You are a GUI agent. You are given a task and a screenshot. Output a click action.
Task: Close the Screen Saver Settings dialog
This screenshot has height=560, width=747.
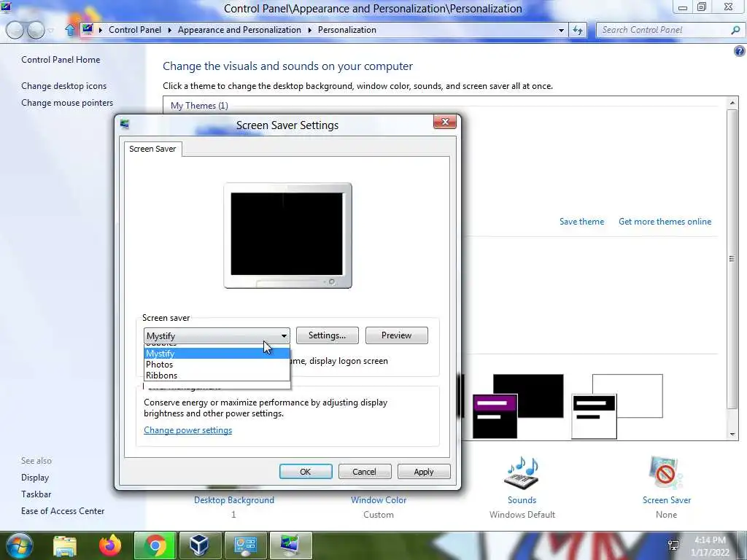tap(445, 122)
